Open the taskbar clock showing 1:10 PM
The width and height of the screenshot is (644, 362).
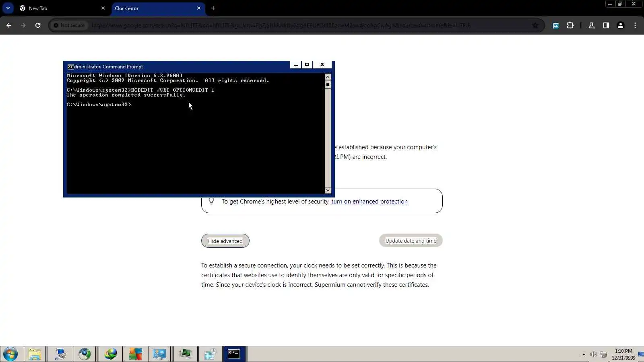[623, 354]
